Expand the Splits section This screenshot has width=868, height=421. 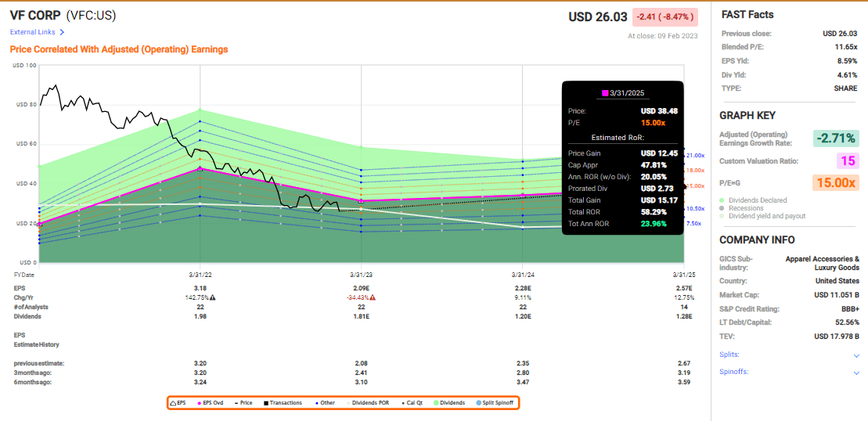pyautogui.click(x=856, y=355)
